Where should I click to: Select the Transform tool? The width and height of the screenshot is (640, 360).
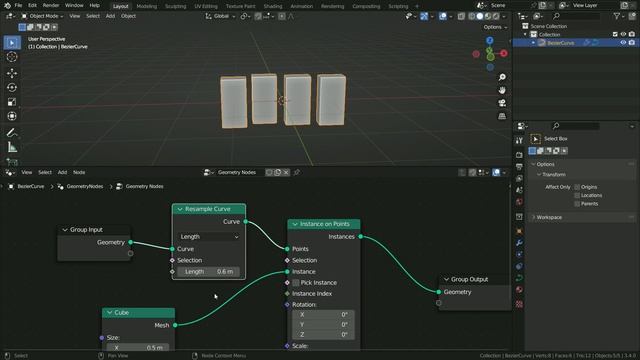point(12,116)
